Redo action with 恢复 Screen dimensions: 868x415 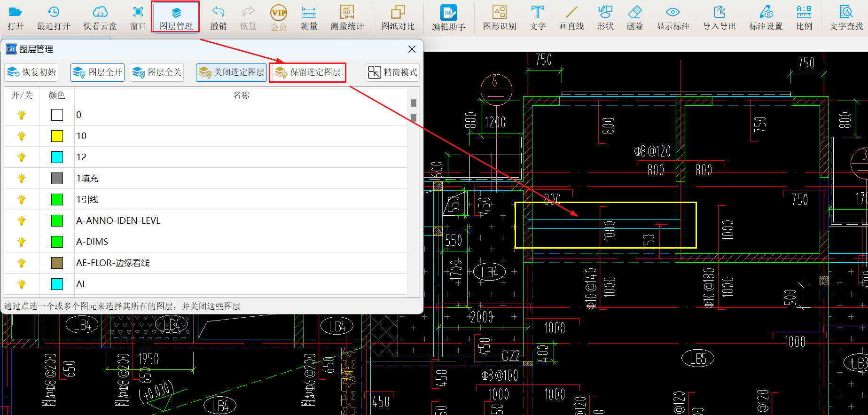point(248,18)
